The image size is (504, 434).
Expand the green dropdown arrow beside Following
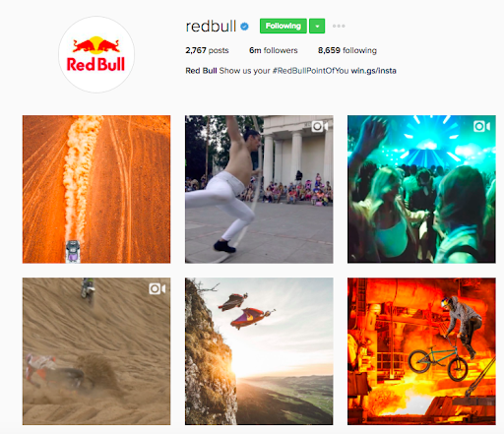[x=317, y=26]
